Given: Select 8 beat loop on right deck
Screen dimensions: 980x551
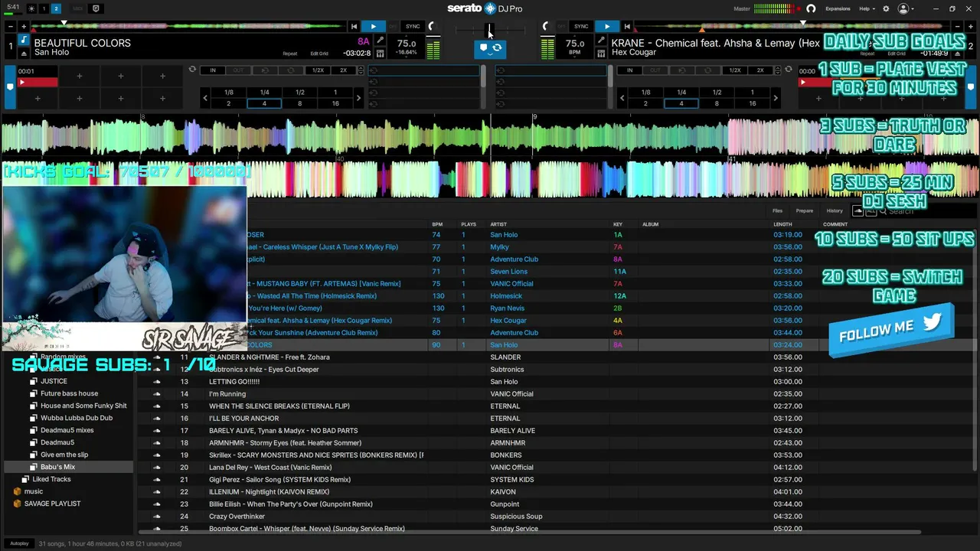Looking at the screenshot, I should point(717,103).
